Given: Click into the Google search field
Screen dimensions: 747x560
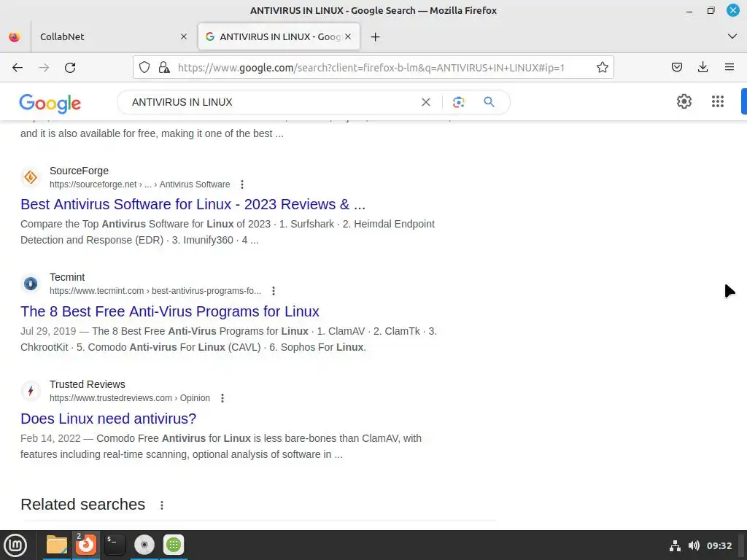Looking at the screenshot, I should click(271, 102).
